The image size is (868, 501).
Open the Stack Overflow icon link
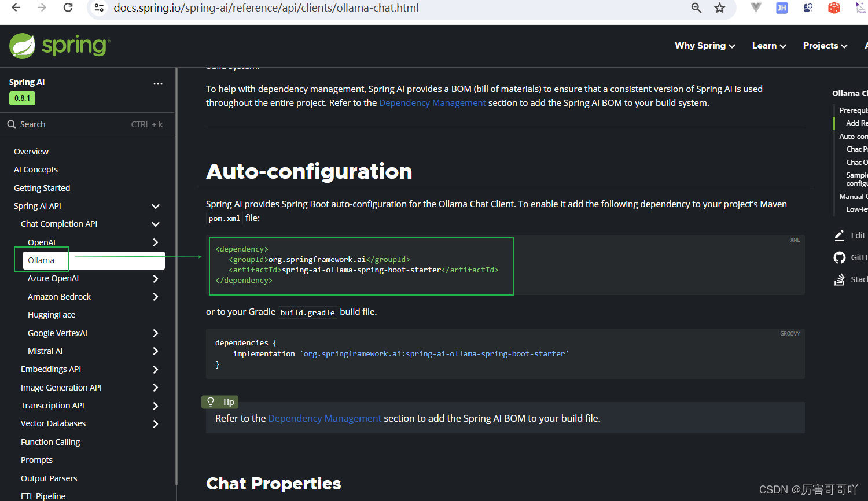click(x=840, y=279)
